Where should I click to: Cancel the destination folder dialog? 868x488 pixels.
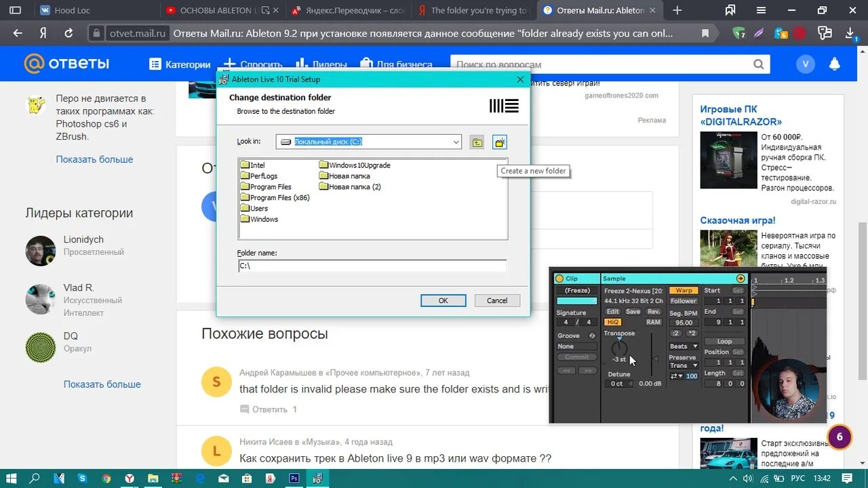tap(497, 300)
